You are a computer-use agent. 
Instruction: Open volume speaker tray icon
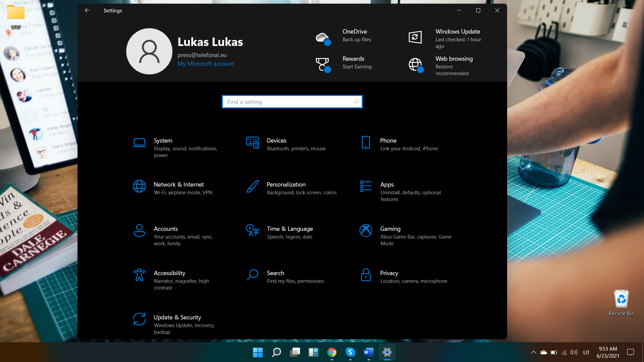tap(574, 352)
